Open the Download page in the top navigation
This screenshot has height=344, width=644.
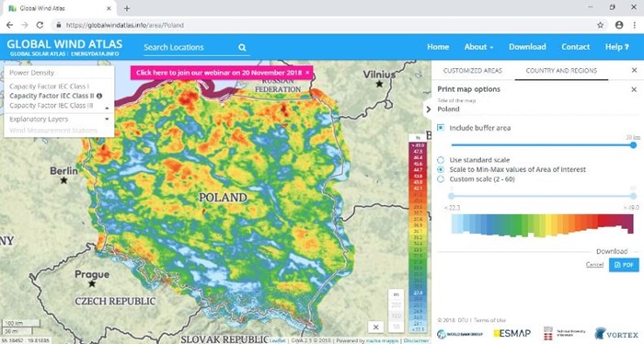[x=527, y=47]
